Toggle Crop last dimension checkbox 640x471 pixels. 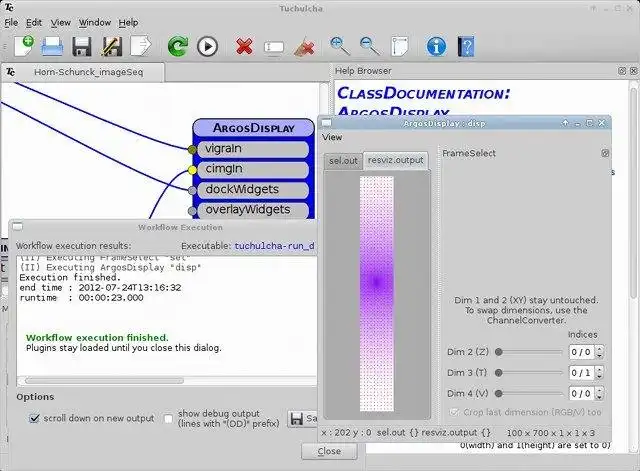click(454, 412)
